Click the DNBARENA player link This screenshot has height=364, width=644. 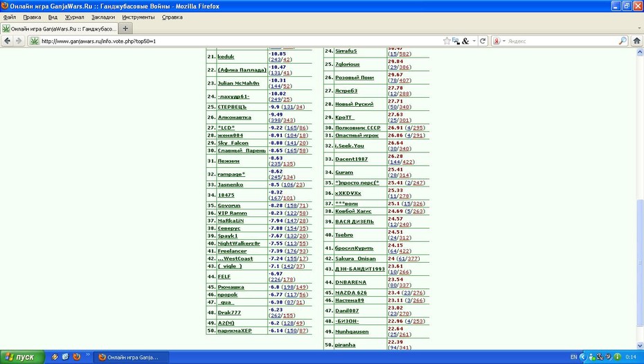click(x=351, y=283)
